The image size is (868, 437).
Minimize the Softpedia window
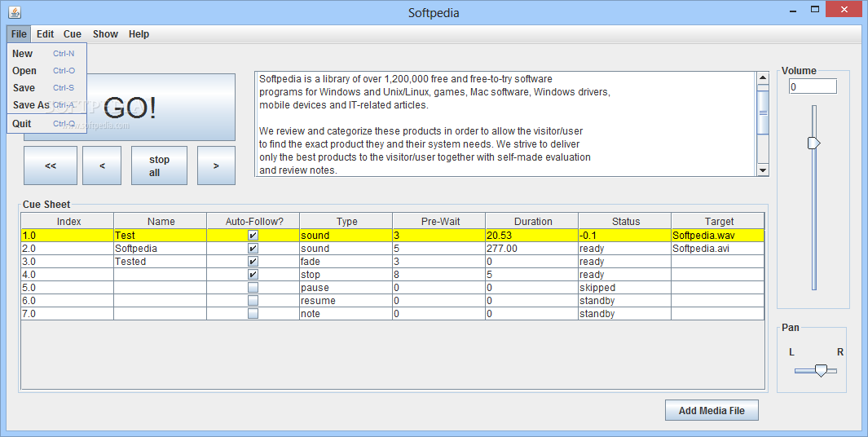pyautogui.click(x=794, y=10)
